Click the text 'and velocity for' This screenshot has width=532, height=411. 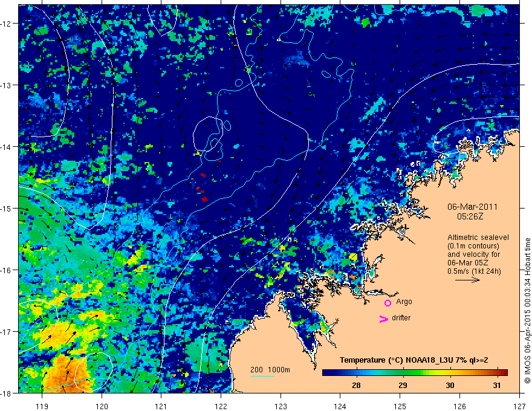pos(473,254)
